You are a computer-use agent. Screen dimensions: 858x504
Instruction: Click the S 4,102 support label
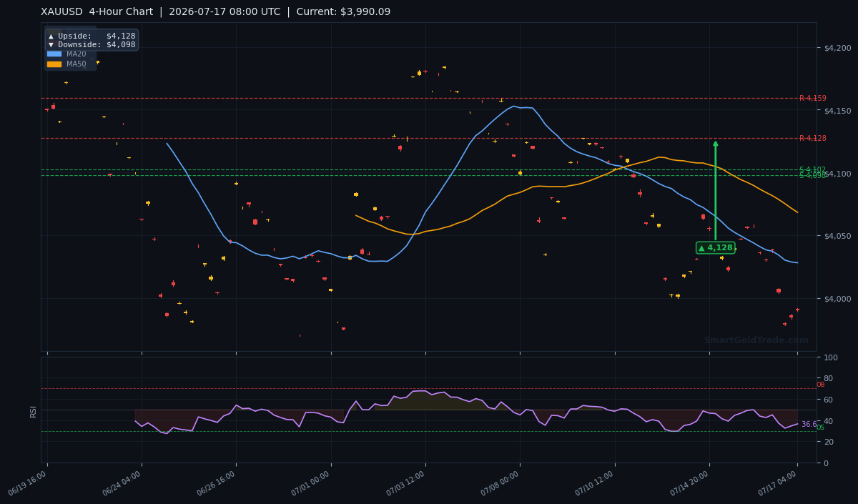813,169
